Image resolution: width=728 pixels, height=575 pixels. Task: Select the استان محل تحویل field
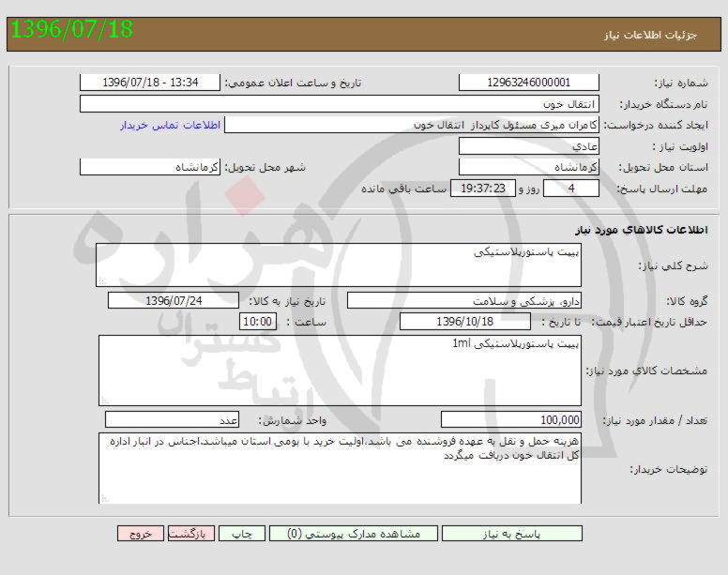click(528, 168)
